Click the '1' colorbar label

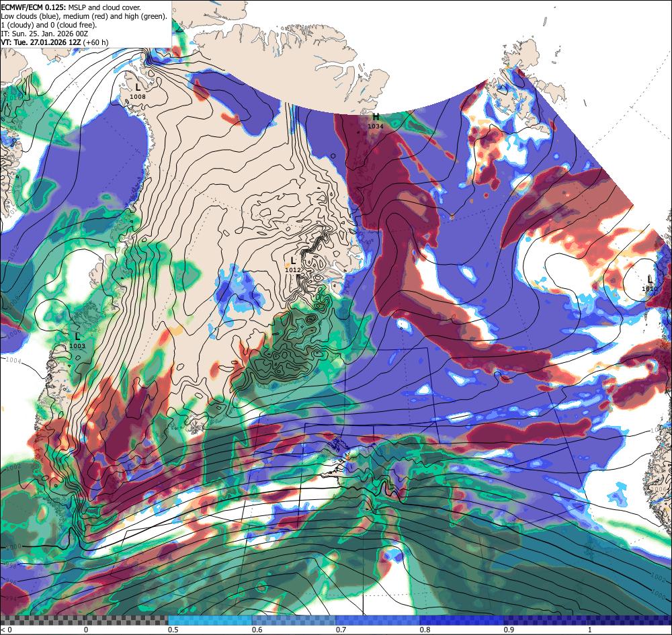point(590,630)
